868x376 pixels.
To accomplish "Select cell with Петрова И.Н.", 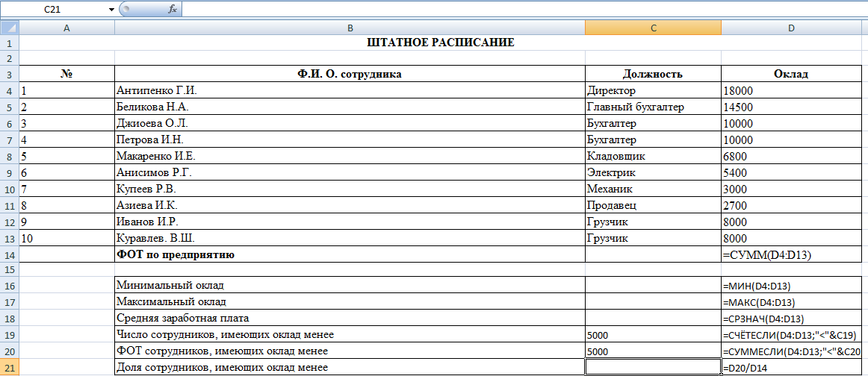I will click(350, 140).
